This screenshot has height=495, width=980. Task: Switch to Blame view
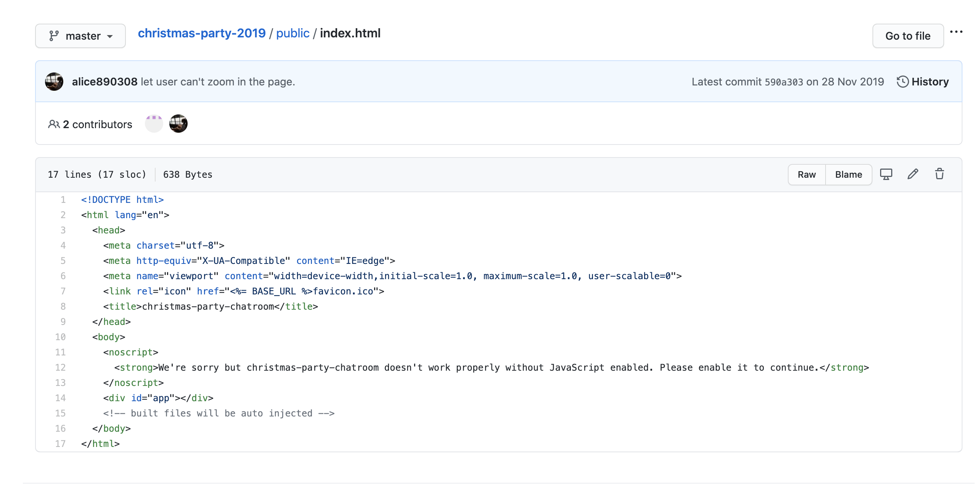tap(848, 175)
